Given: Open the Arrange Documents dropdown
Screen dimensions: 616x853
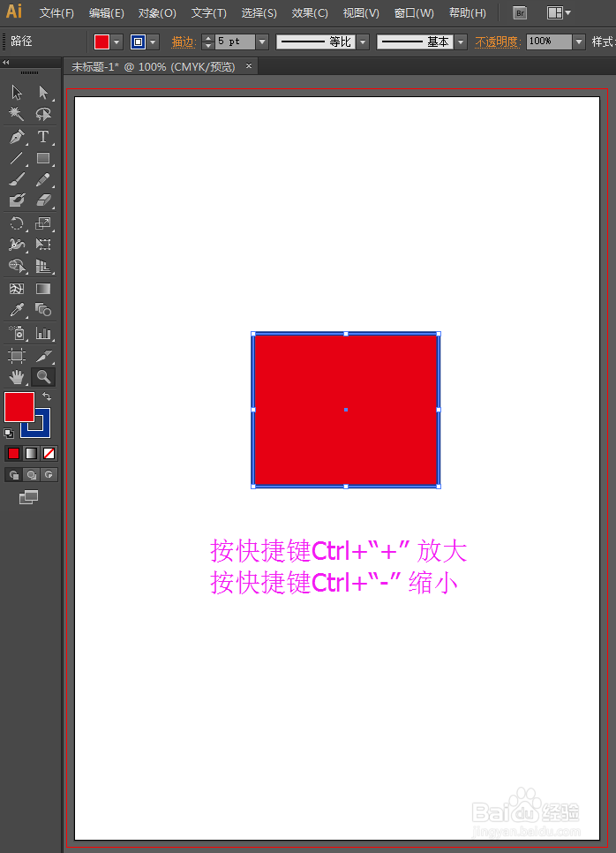Looking at the screenshot, I should (x=559, y=13).
